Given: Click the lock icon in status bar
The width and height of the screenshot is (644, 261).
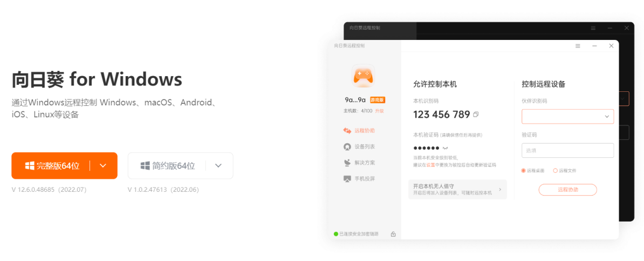Looking at the screenshot, I should pos(393,234).
